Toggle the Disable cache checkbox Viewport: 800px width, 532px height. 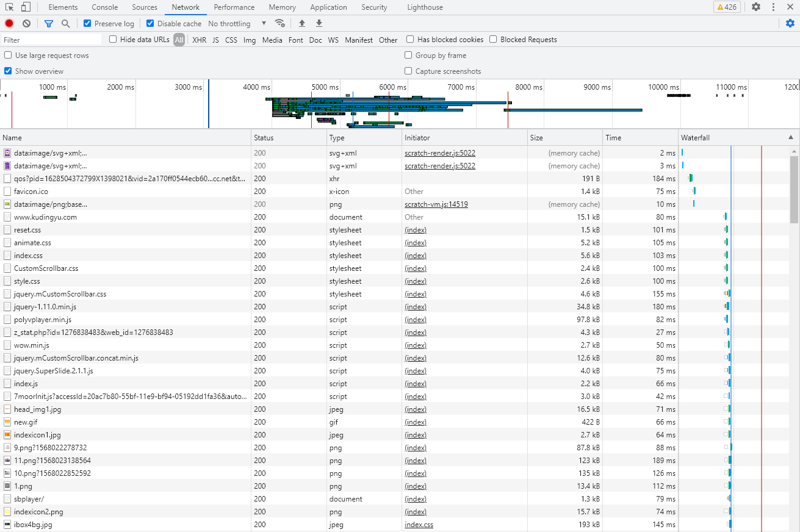click(151, 23)
